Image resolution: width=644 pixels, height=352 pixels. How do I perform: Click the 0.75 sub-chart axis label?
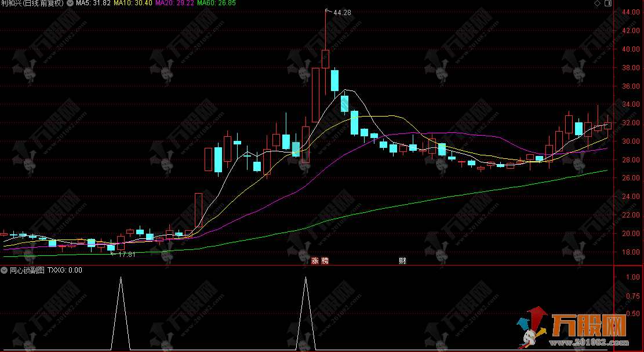(632, 296)
